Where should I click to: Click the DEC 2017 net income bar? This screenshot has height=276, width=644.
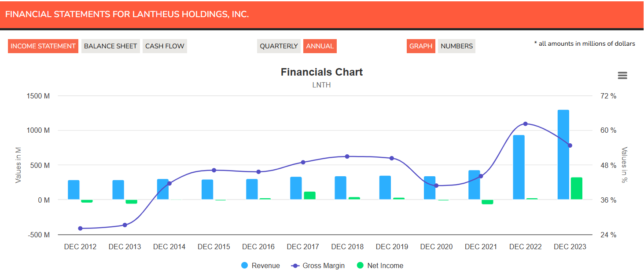(x=309, y=196)
